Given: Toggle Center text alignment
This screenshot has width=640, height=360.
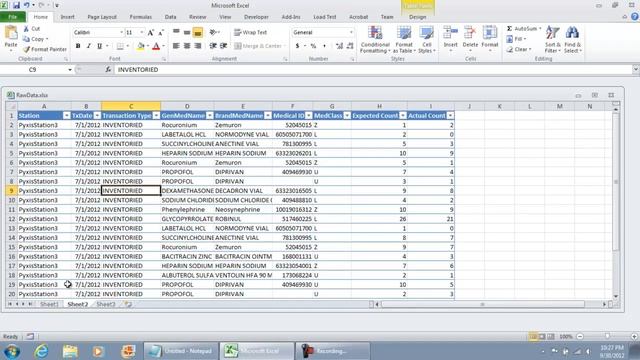Looking at the screenshot, I should [x=187, y=46].
